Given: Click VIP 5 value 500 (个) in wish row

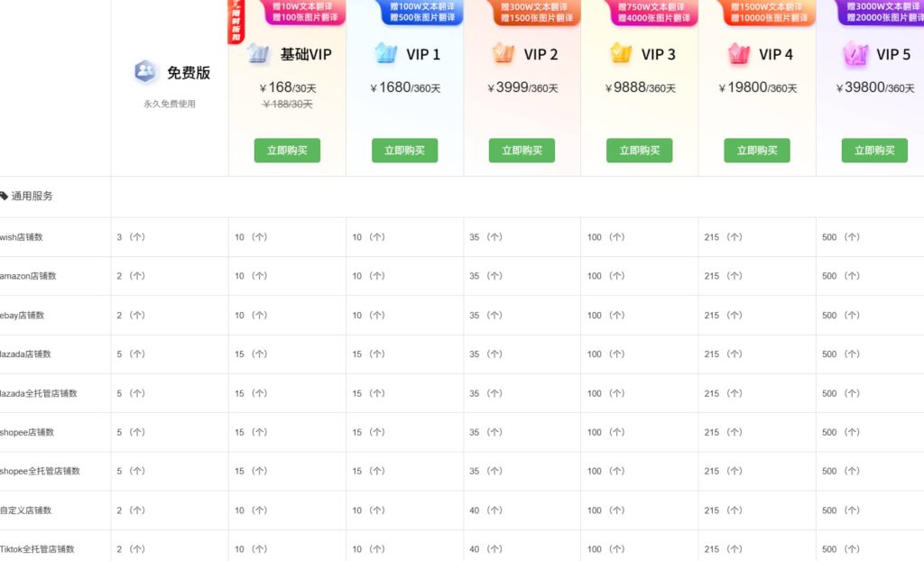Looking at the screenshot, I should [841, 237].
